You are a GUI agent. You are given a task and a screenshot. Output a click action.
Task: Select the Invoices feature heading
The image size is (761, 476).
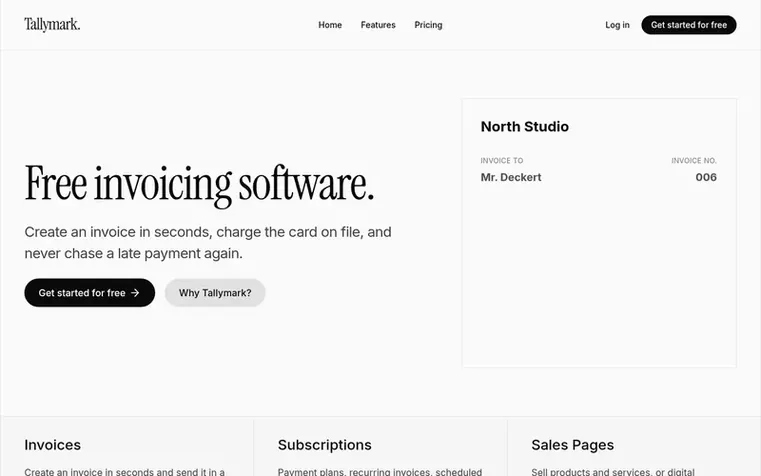tap(52, 445)
